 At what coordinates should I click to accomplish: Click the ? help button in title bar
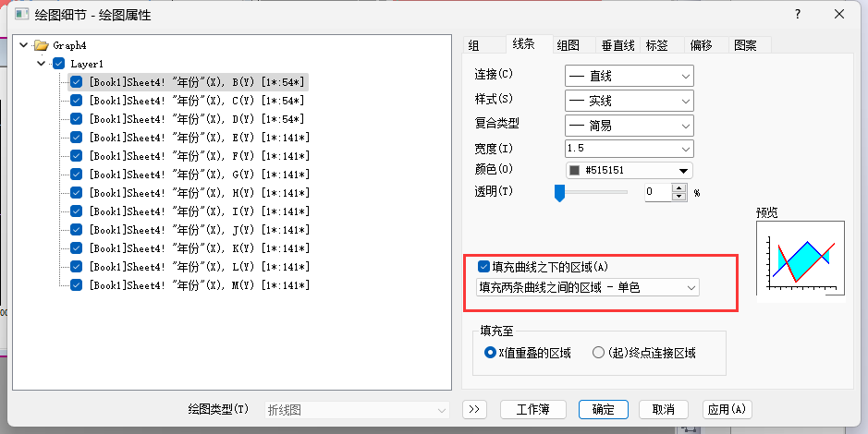pos(798,15)
